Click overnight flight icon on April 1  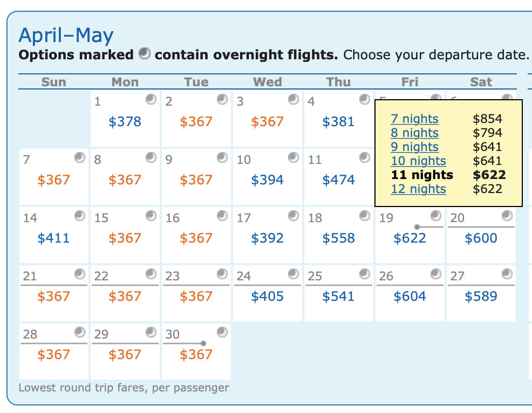pyautogui.click(x=151, y=99)
